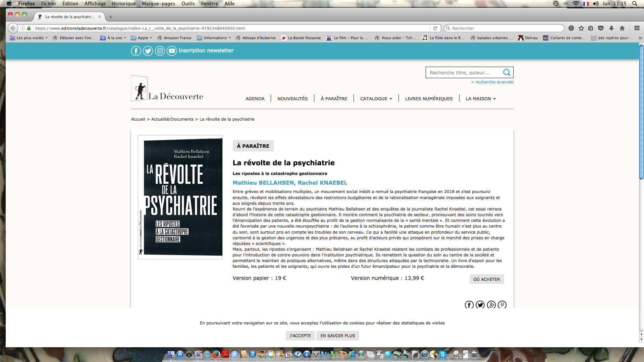644x362 pixels.
Task: Expand the Apple bookmarks folder dropdown
Action: tap(142, 38)
